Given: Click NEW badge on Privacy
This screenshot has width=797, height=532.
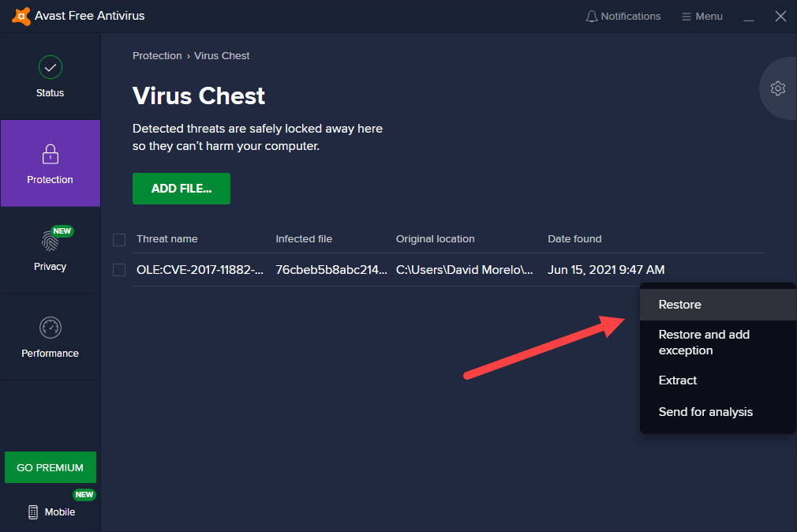Looking at the screenshot, I should 62,231.
